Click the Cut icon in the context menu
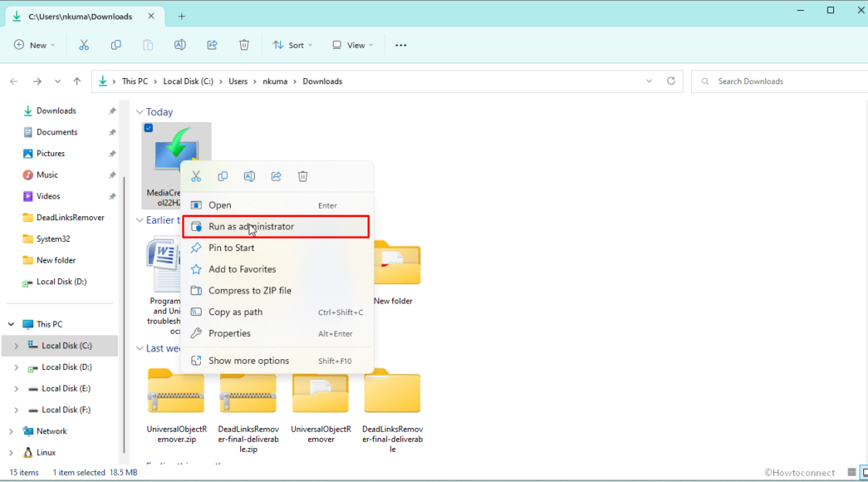 [x=196, y=176]
